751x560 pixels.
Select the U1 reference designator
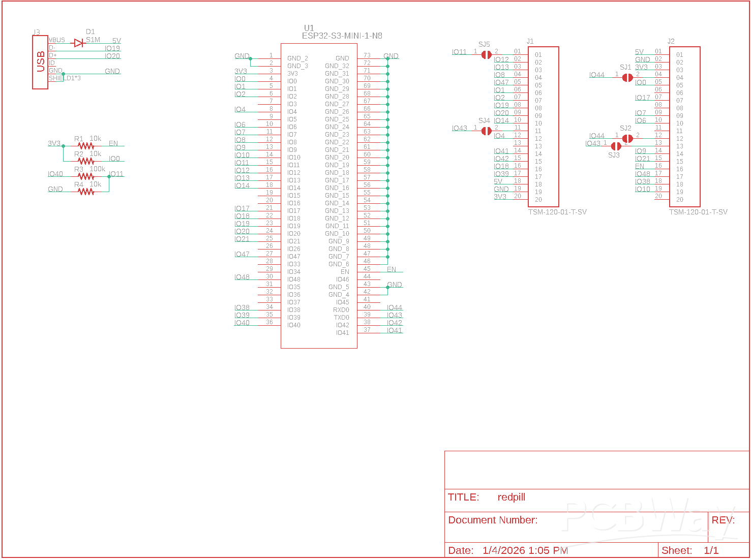pyautogui.click(x=309, y=28)
